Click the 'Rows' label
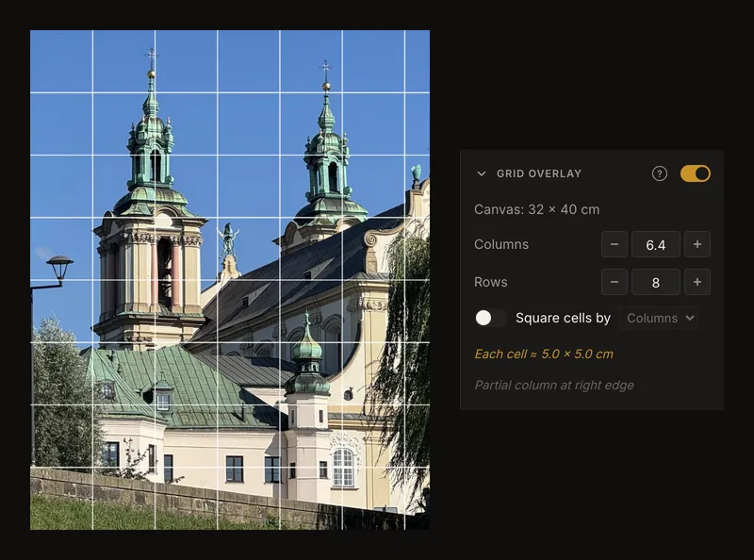The image size is (754, 560). click(490, 282)
